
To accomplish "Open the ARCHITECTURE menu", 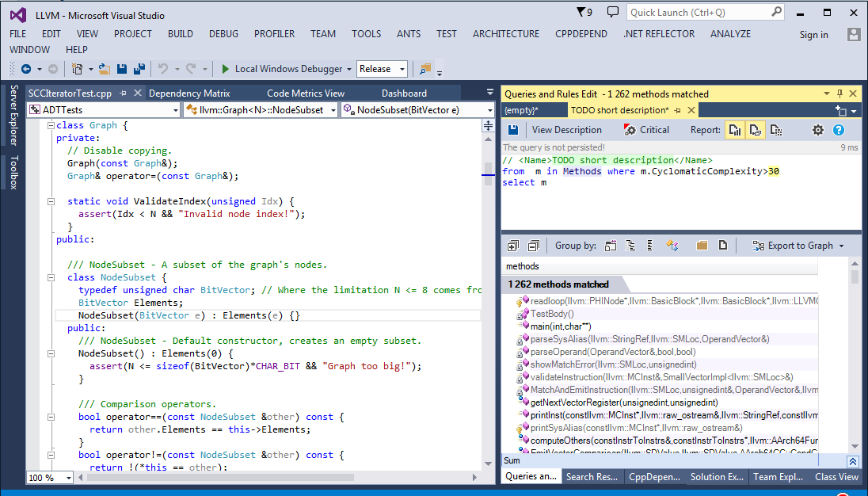I will [506, 34].
